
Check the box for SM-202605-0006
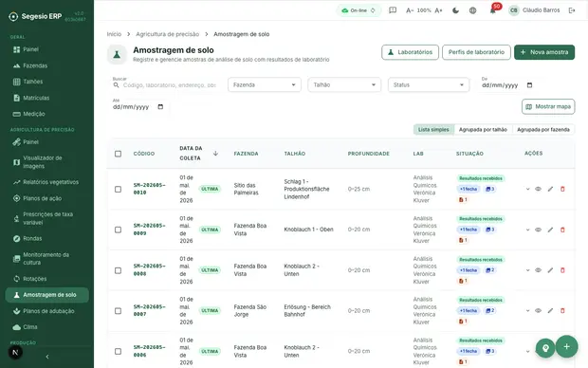pos(118,351)
